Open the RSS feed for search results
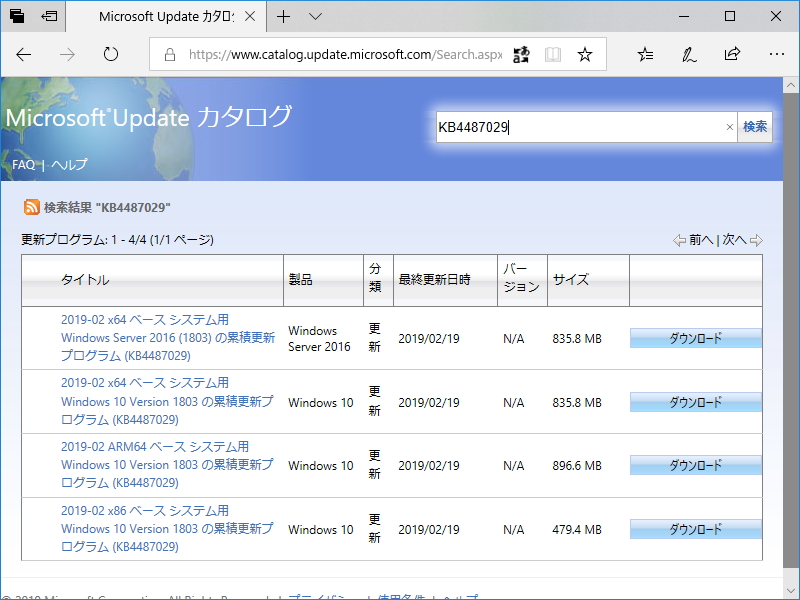Image resolution: width=800 pixels, height=600 pixels. click(31, 207)
